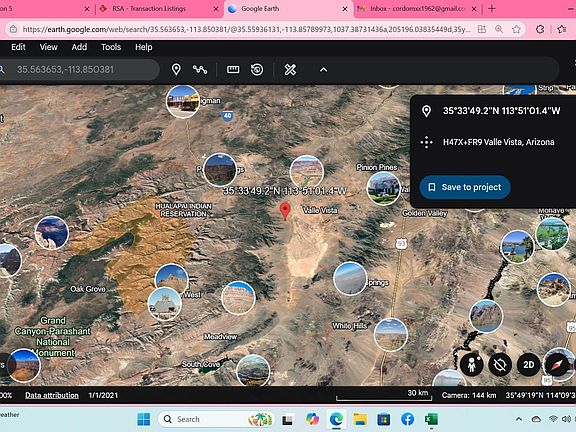Open Microsoft Edge from the taskbar
The image size is (576, 432).
[x=336, y=419]
